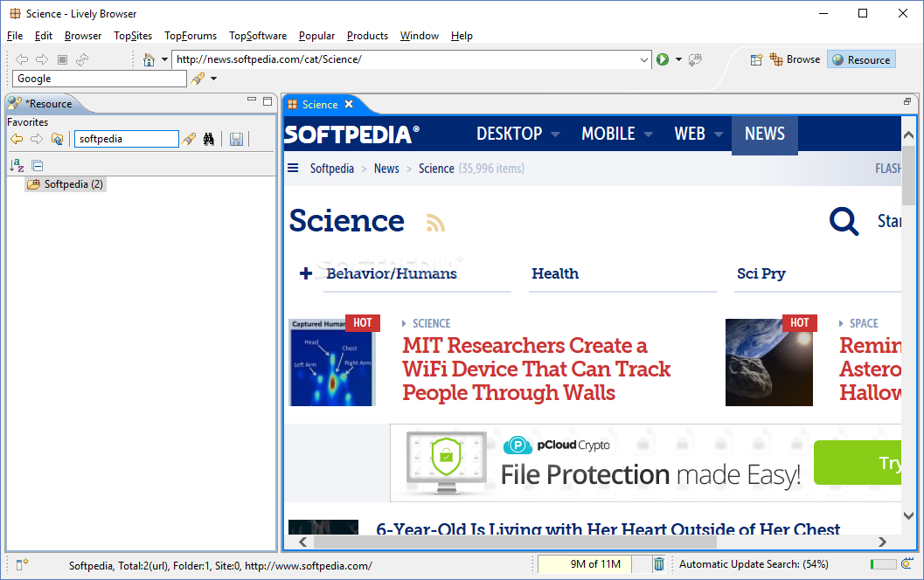Viewport: 924px width, 580px height.
Task: Click the flashlight search icon in Favorites
Action: tap(189, 139)
